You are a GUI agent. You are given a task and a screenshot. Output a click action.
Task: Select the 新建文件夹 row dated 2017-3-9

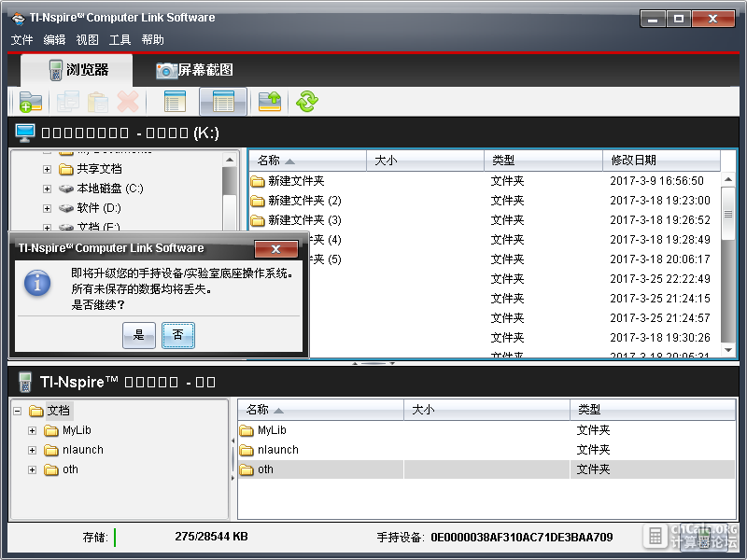(x=485, y=181)
